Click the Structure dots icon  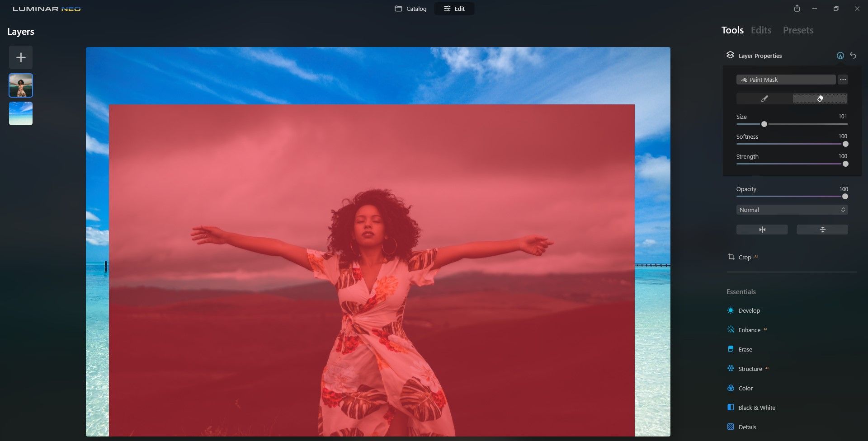(731, 368)
